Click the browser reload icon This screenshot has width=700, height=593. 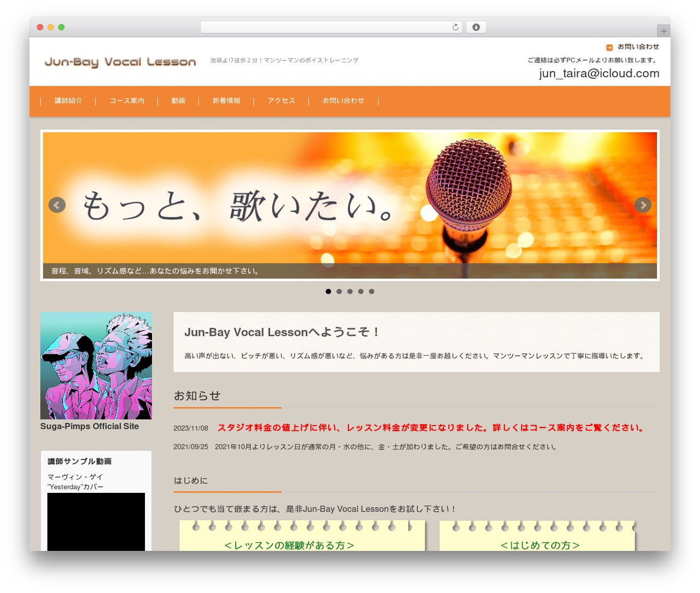(x=455, y=27)
